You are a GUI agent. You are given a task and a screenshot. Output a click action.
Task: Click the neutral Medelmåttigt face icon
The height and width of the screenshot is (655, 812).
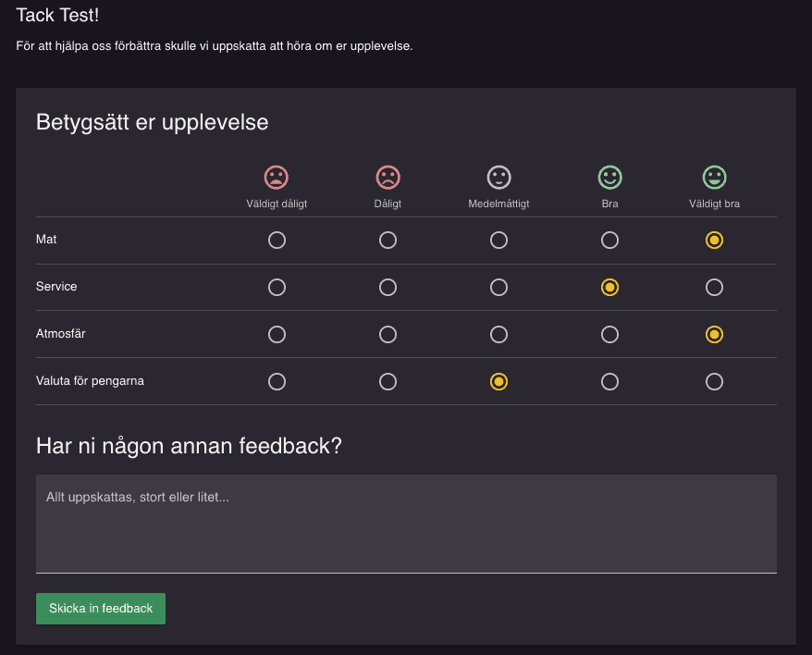click(498, 178)
